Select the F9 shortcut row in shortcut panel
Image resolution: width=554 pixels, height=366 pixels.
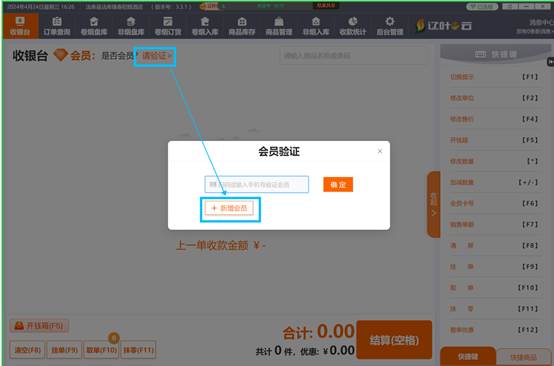click(x=494, y=267)
